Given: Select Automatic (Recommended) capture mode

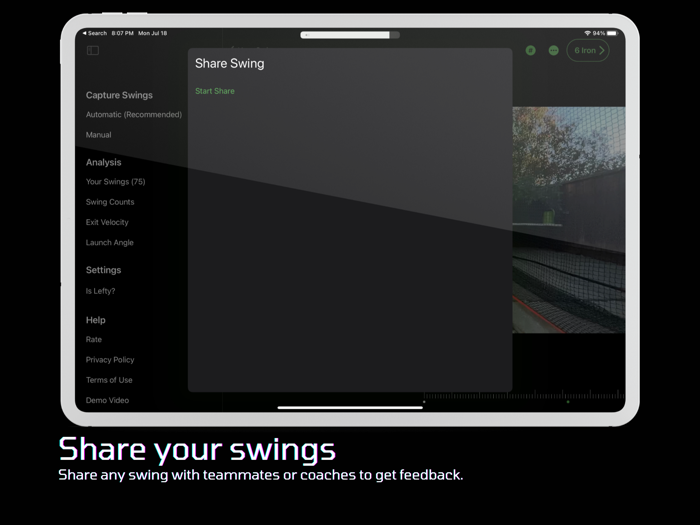Looking at the screenshot, I should pyautogui.click(x=134, y=115).
